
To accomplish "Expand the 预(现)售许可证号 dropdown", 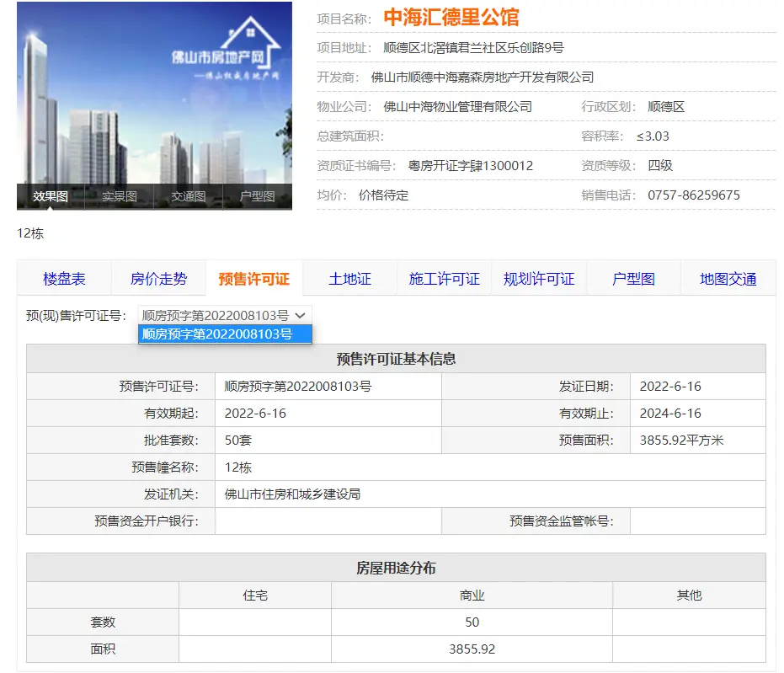I will 225,315.
